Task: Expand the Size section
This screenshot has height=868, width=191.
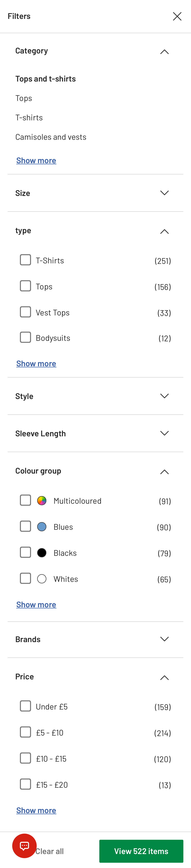Action: (x=165, y=193)
